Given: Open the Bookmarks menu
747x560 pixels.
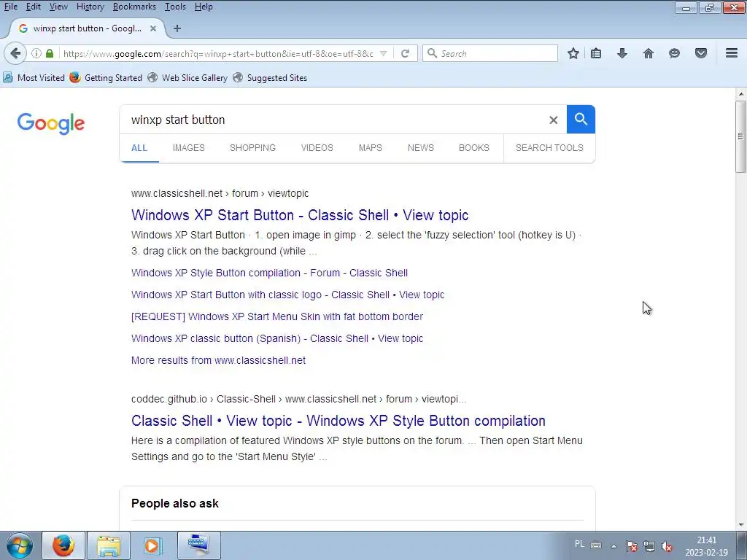Looking at the screenshot, I should pyautogui.click(x=134, y=7).
